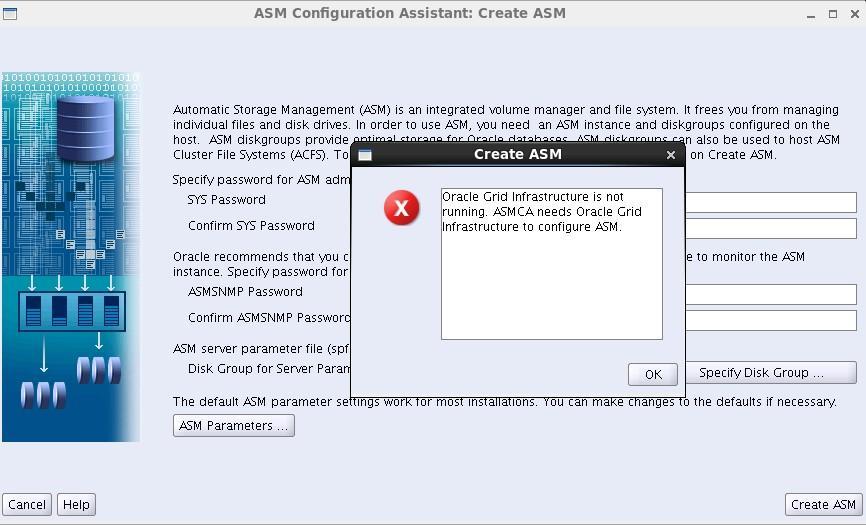Click the 'ASMSNMP Password' label
The width and height of the screenshot is (866, 525).
pyautogui.click(x=245, y=291)
